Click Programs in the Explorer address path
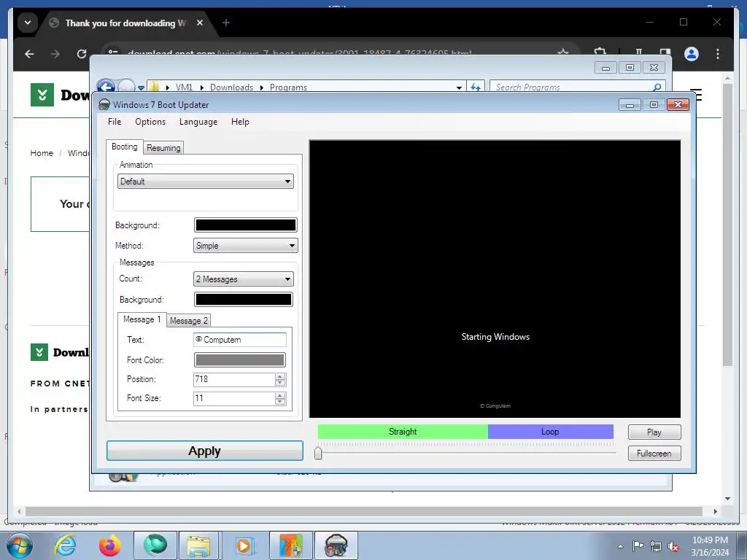Image resolution: width=747 pixels, height=560 pixels. pyautogui.click(x=288, y=87)
